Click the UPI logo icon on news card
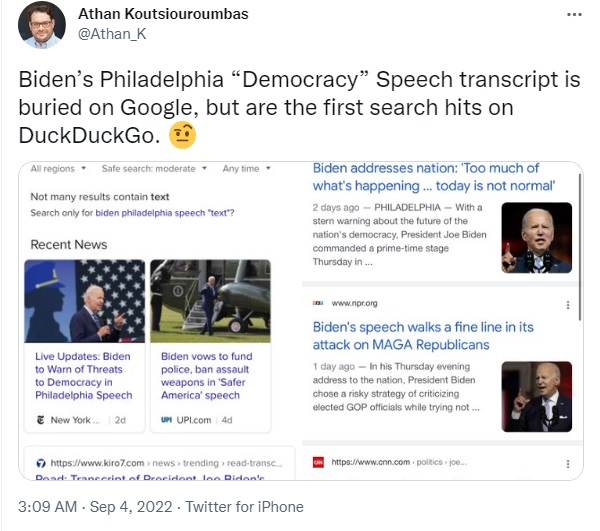 166,420
